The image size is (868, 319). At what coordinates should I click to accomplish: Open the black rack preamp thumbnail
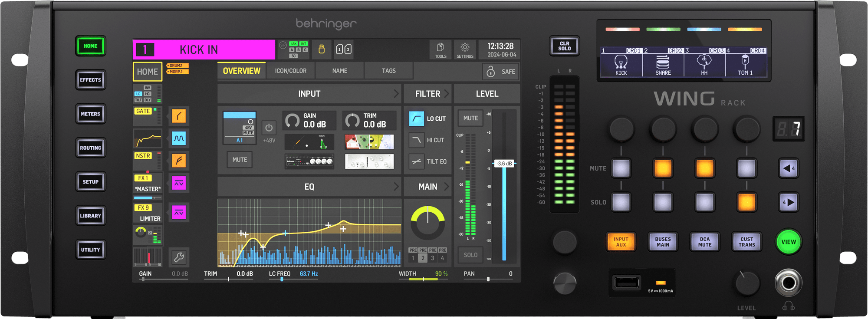[x=309, y=161]
